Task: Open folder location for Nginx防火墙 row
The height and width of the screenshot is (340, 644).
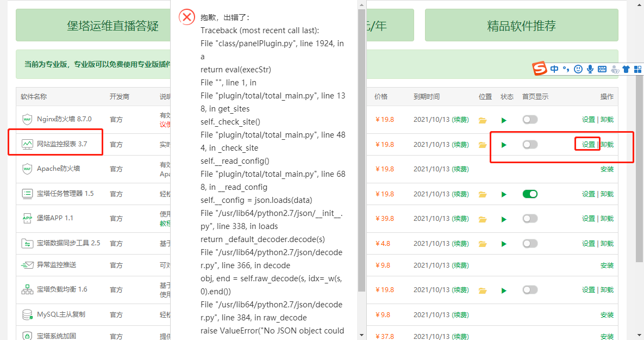Action: 483,120
